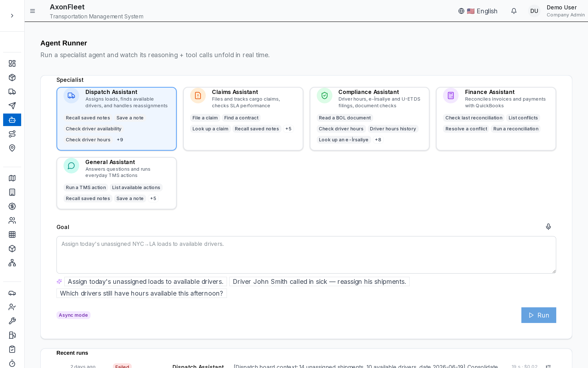Click the List available actions tag
588x368 pixels.
[x=136, y=187]
